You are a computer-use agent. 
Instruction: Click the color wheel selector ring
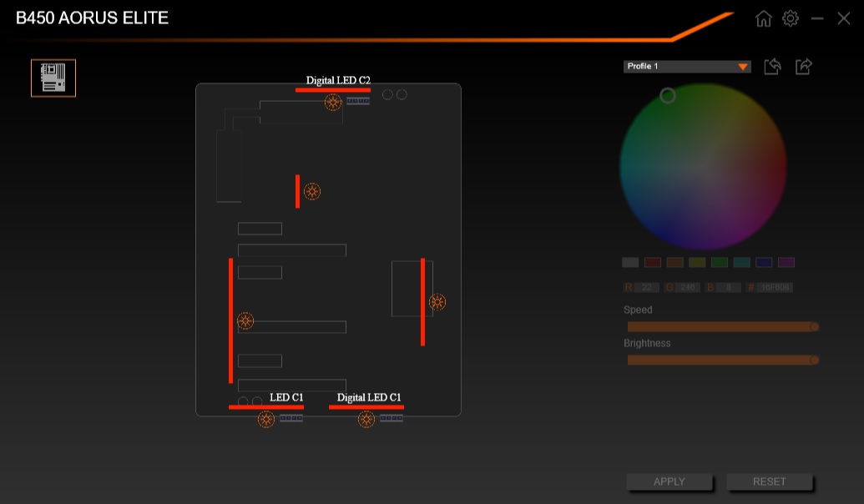[x=667, y=96]
